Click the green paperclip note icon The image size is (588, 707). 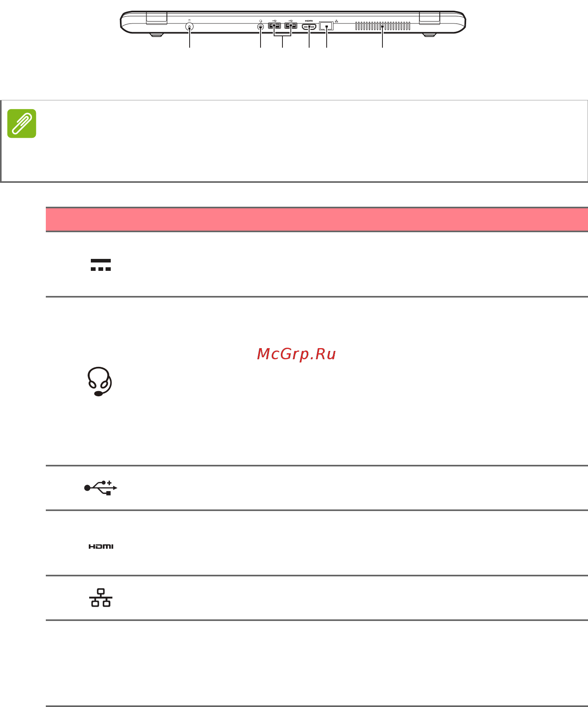[x=22, y=123]
